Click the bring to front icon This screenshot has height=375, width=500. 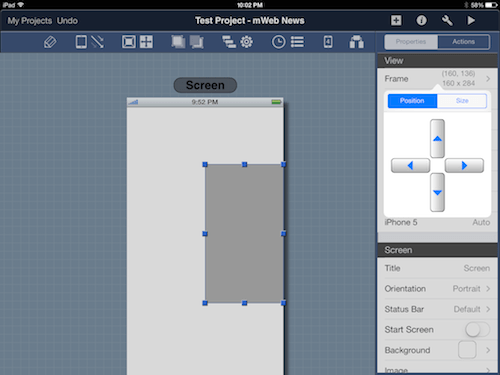[x=178, y=42]
